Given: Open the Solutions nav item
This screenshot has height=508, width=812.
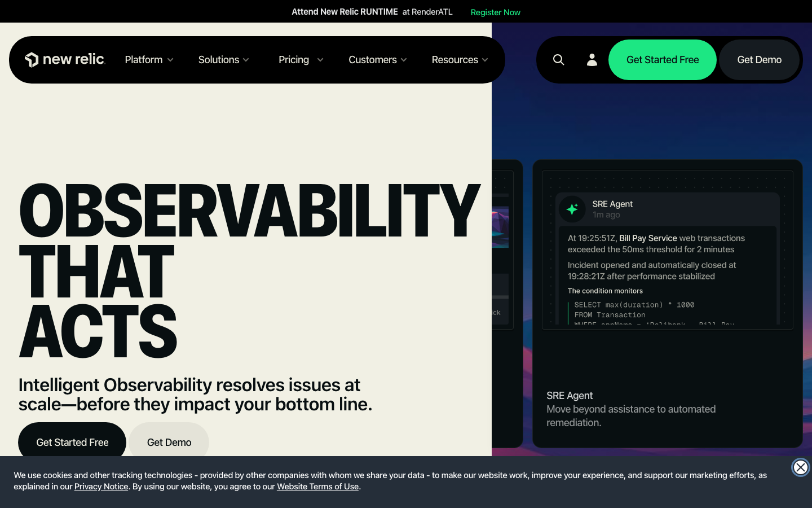Looking at the screenshot, I should (x=219, y=60).
